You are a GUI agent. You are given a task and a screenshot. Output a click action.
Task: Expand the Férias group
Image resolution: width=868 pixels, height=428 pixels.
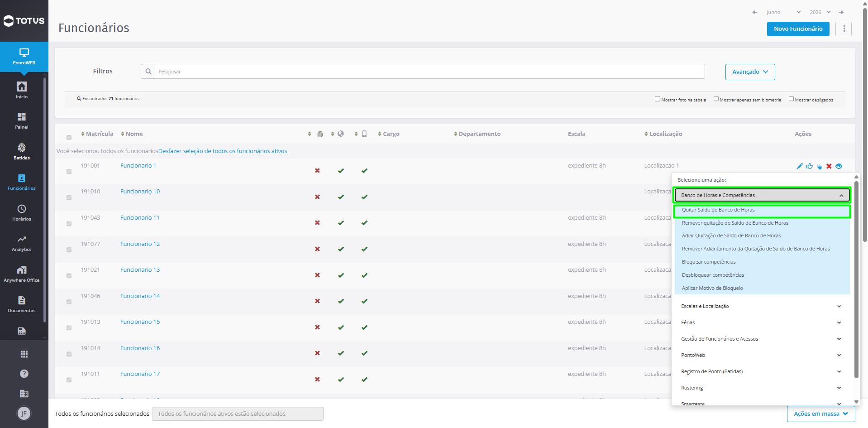[x=762, y=322]
